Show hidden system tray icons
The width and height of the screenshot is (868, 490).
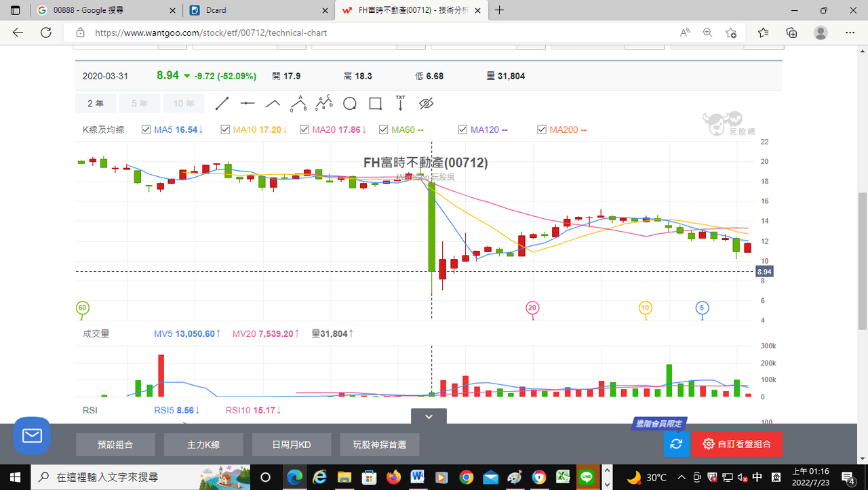[681, 477]
